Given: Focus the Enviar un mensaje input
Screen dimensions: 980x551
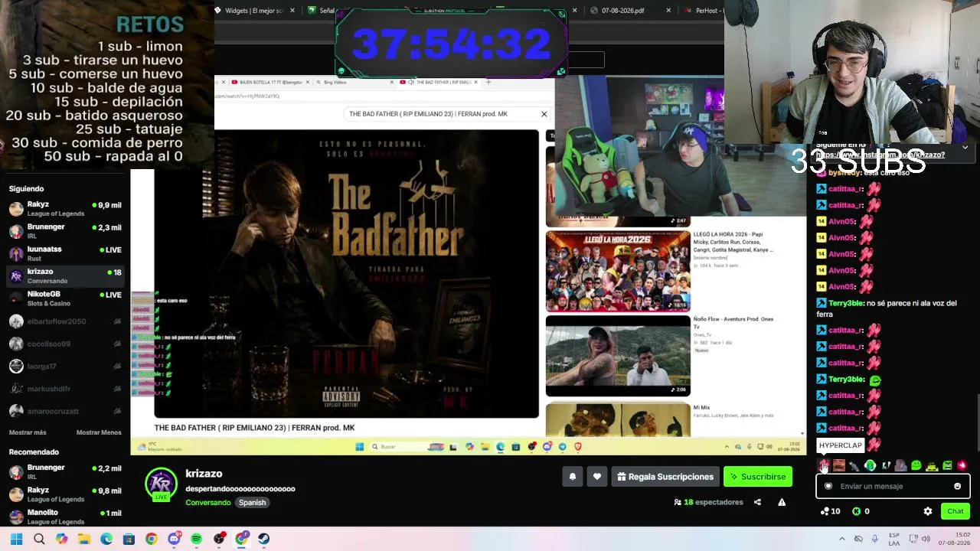Looking at the screenshot, I should (x=893, y=486).
